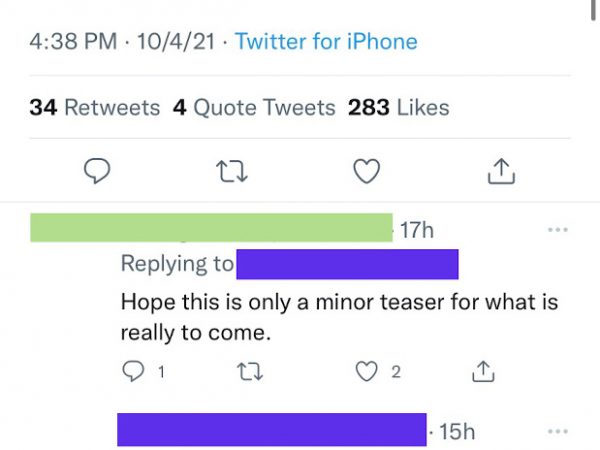Open the green-redacted author's profile at 17h
Viewport: 600px width, 450px height.
coord(211,228)
